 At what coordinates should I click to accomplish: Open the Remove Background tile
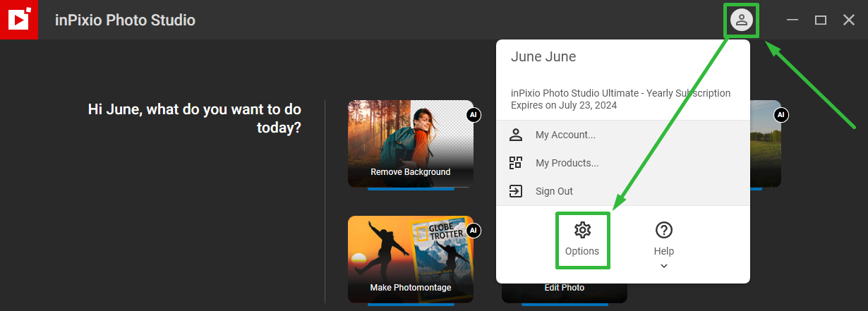(410, 143)
